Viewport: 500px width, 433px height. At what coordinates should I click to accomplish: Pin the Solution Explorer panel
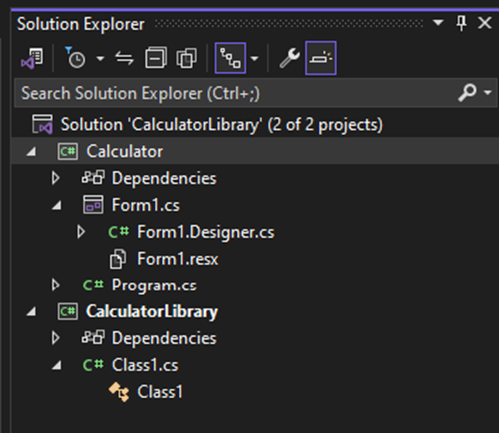461,23
